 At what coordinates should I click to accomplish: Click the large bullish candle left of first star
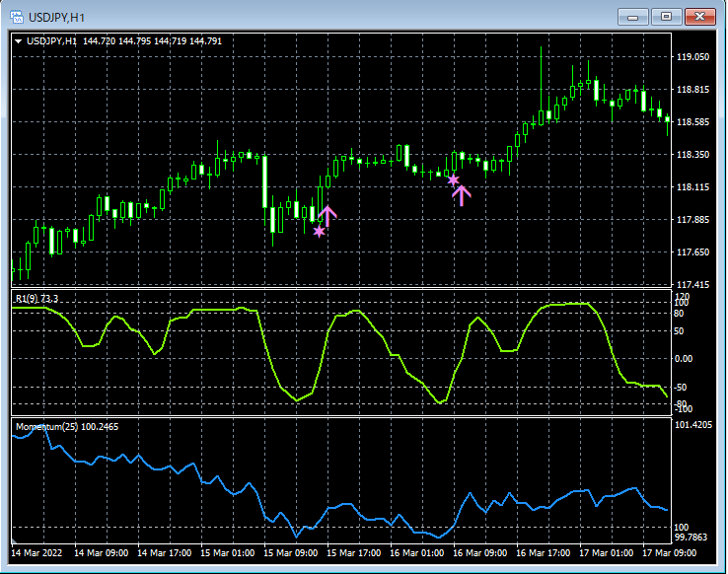pyautogui.click(x=265, y=182)
